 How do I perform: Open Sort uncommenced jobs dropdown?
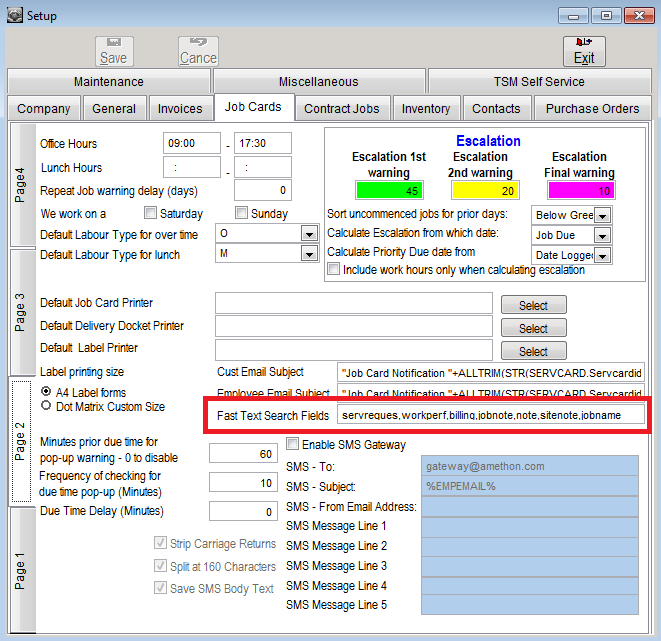pos(602,215)
